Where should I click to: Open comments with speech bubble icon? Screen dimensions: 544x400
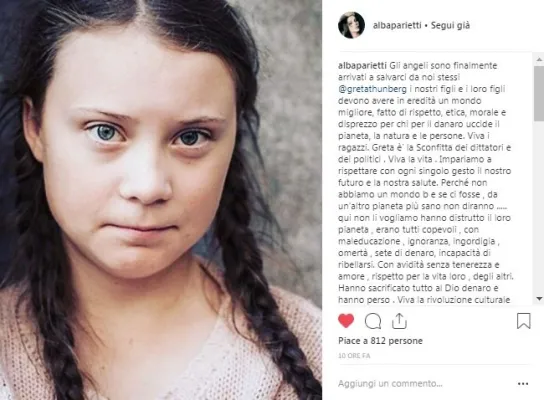coord(373,321)
